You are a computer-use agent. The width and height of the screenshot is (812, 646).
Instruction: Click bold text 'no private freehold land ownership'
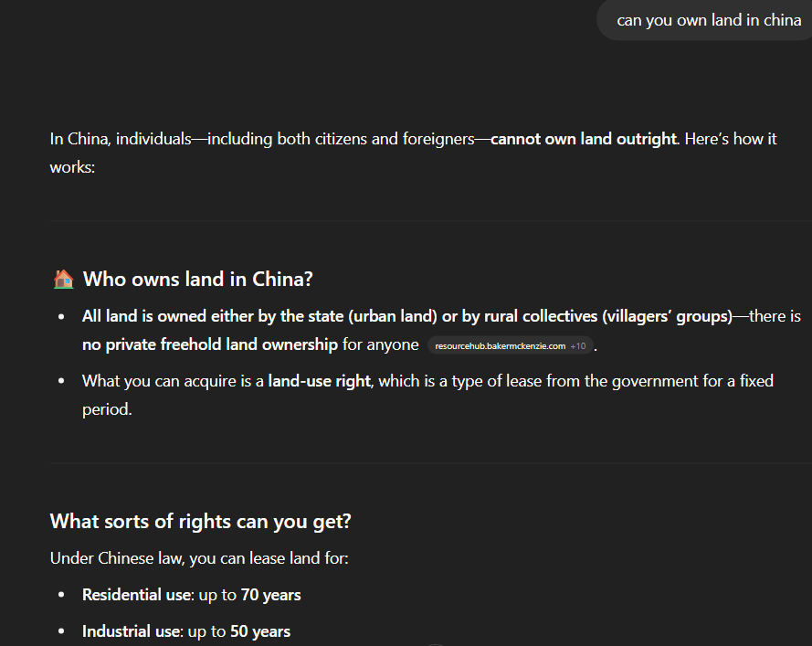[210, 344]
